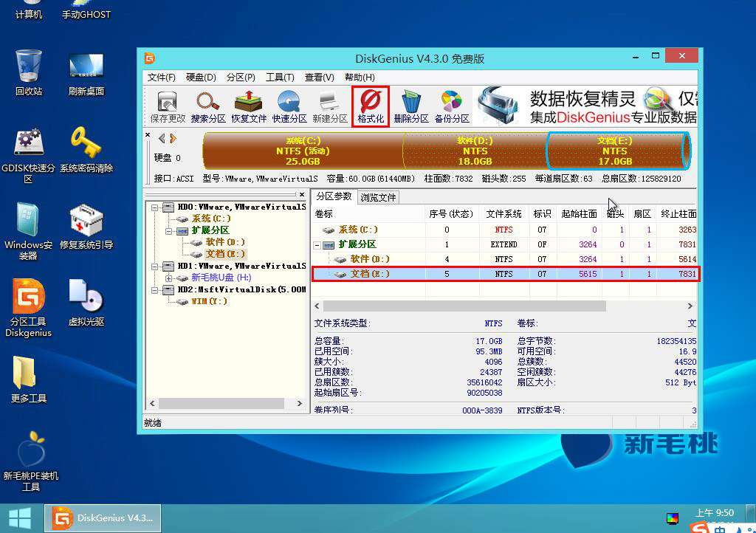Screen dimensions: 756x533
Task: Launch GDISK快速分区 desktop shortcut
Action: [x=29, y=155]
